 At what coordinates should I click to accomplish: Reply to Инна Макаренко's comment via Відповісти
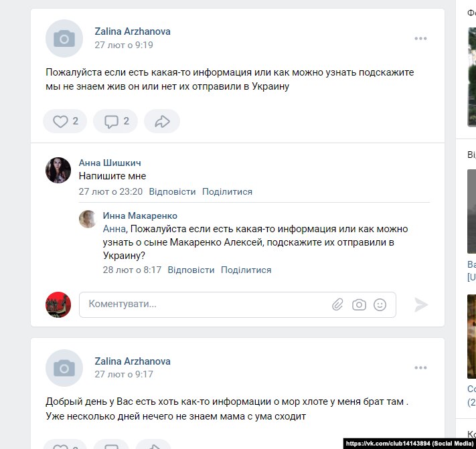point(191,270)
